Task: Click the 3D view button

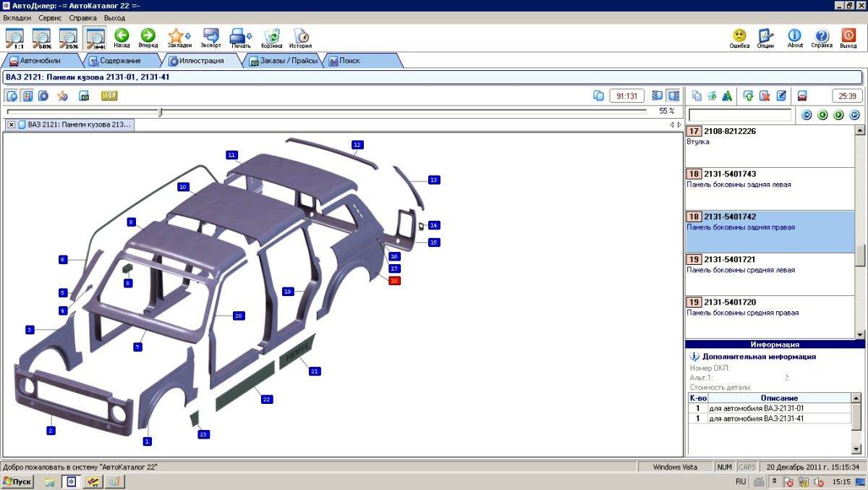Action: tap(109, 96)
